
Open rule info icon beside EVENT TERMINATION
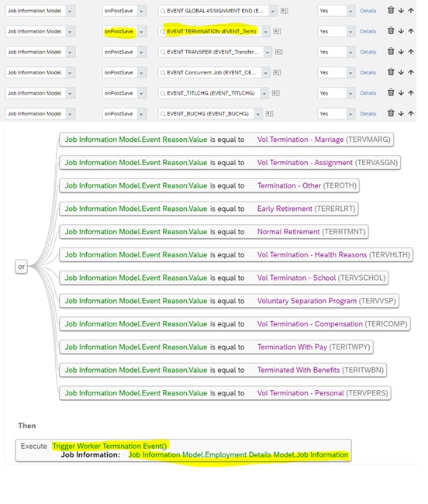pyautogui.click(x=277, y=32)
